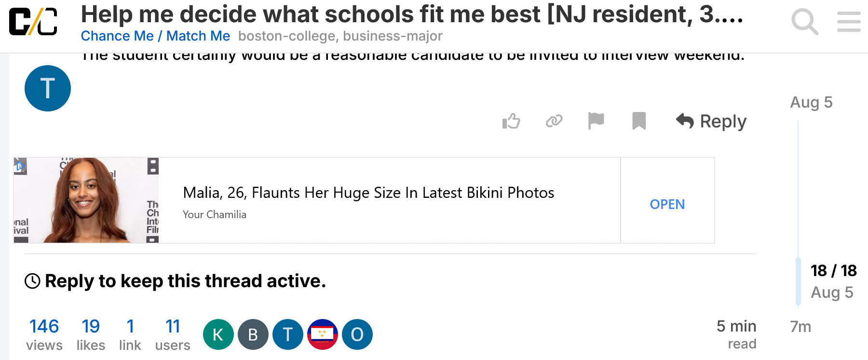868x360 pixels.
Task: Open the B user avatar
Action: coord(253,334)
